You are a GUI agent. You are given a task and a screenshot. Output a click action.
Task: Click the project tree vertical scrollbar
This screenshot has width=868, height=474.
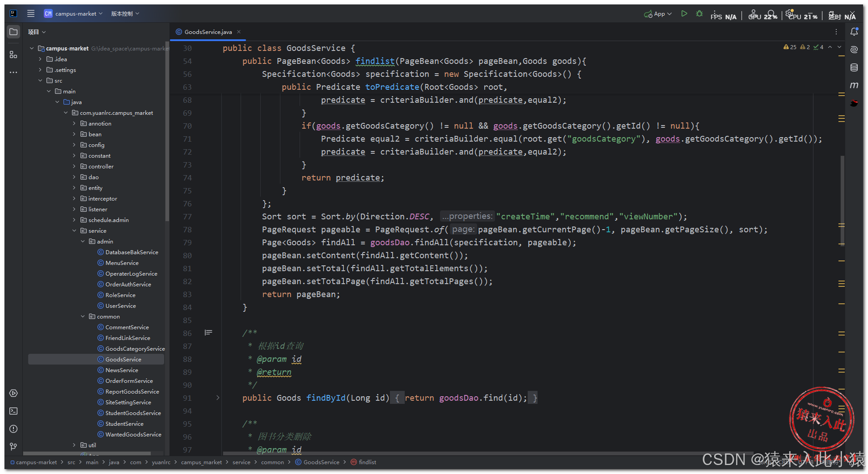point(167,132)
